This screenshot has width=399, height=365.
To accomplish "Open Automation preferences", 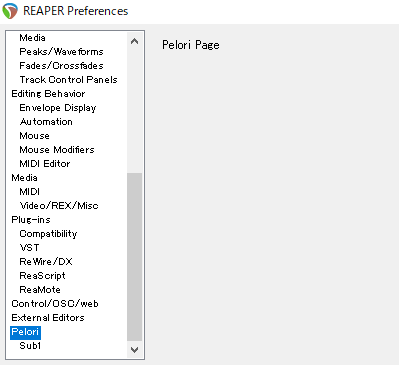I will (x=46, y=122).
